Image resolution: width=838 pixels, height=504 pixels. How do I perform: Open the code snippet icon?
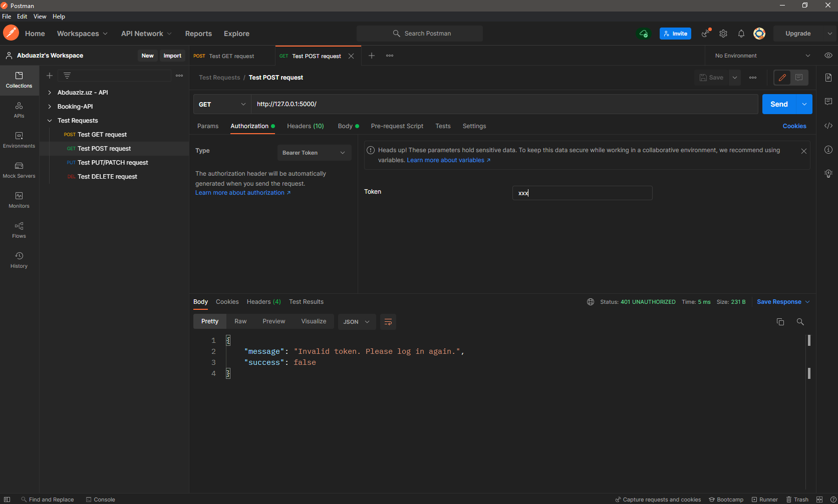click(828, 126)
